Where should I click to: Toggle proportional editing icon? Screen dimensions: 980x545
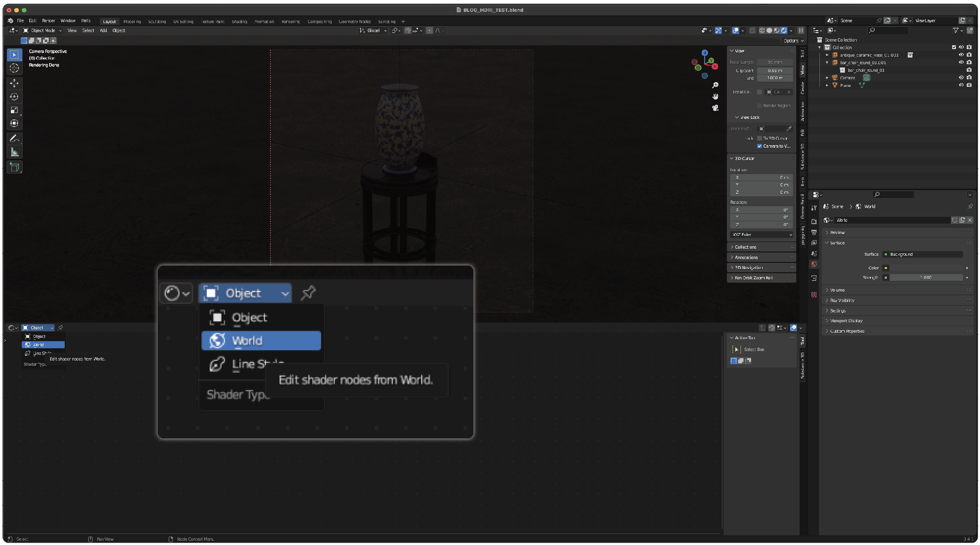click(429, 31)
